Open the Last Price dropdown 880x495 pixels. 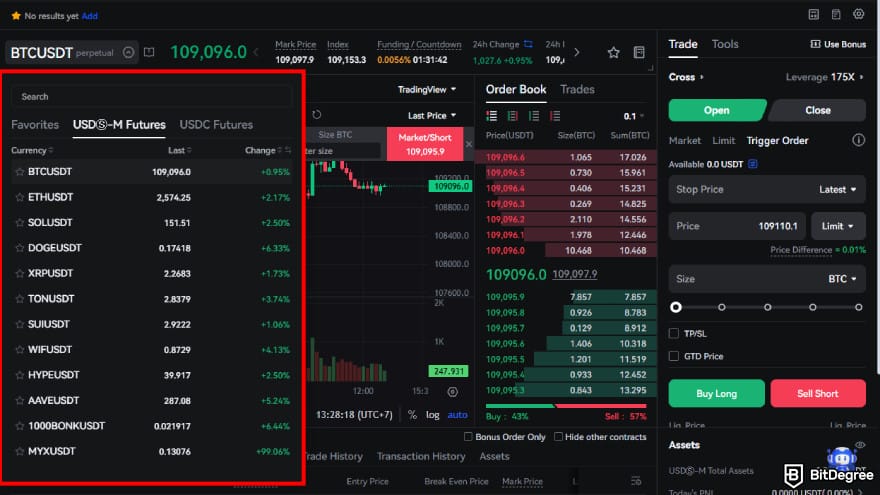click(x=432, y=116)
